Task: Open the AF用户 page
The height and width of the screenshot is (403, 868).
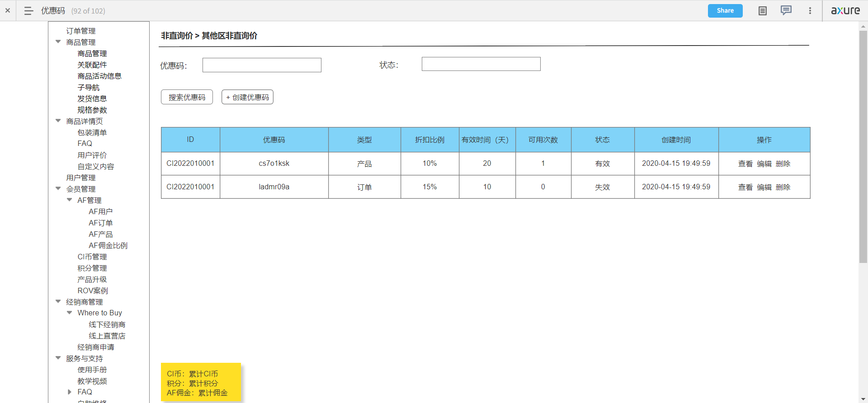Action: [x=101, y=211]
